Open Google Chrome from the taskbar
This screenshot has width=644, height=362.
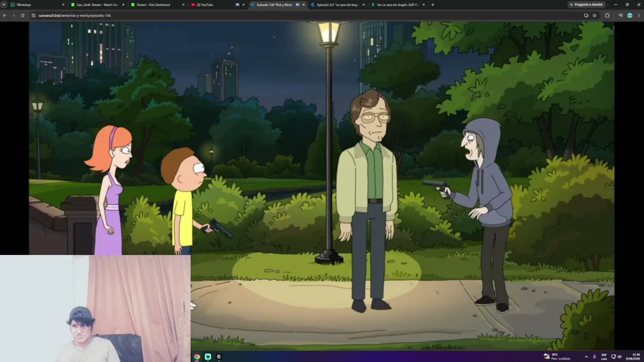click(x=197, y=356)
